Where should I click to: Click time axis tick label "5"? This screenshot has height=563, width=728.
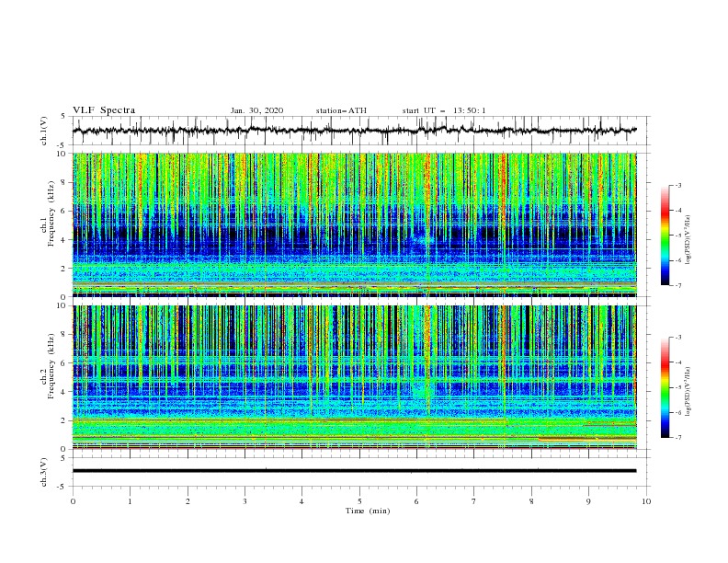click(359, 501)
